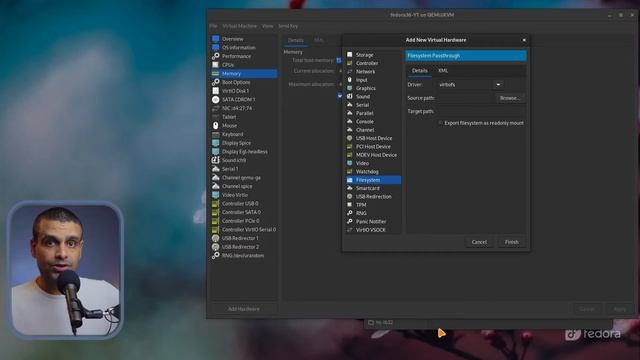Select Graphics hardware icon
The image size is (640, 360).
pos(350,88)
